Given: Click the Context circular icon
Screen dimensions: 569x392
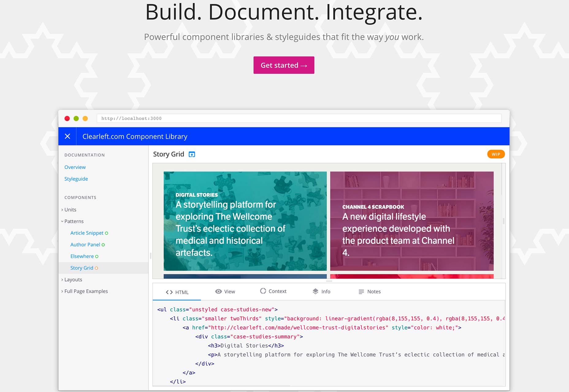Looking at the screenshot, I should [263, 291].
